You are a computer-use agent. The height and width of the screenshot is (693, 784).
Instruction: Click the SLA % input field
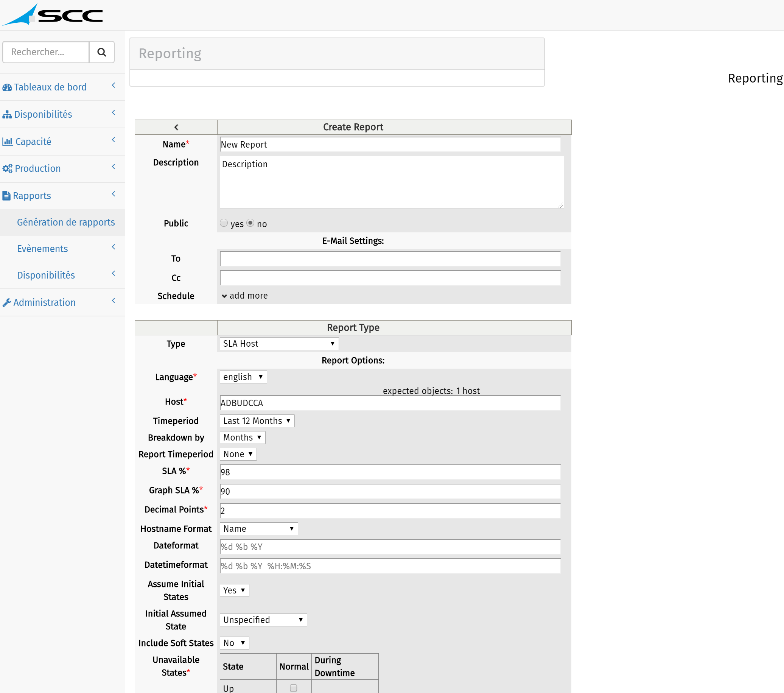pos(390,472)
